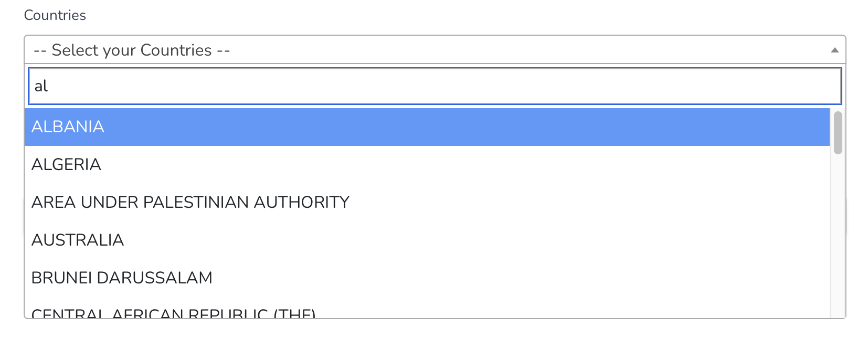Viewport: 868px width, 338px height.
Task: Click the scrollbar track below the thumb
Action: 838,236
